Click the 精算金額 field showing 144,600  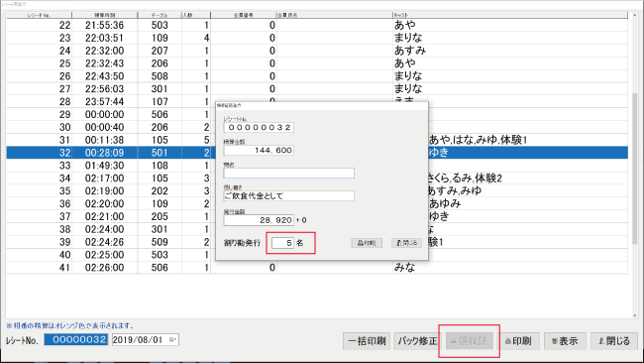click(259, 151)
